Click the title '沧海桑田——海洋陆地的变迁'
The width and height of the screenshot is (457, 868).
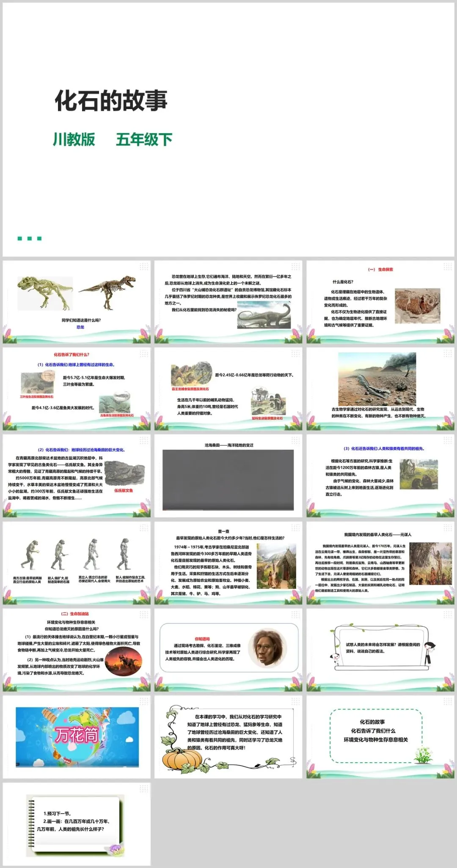(x=229, y=445)
